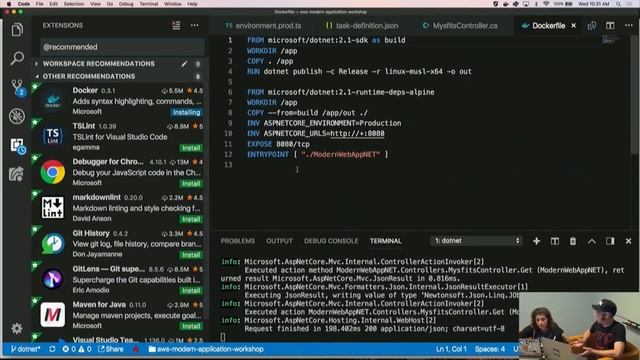Click the Git History extension icon
Viewport: 640px width, 360px height.
[53, 243]
